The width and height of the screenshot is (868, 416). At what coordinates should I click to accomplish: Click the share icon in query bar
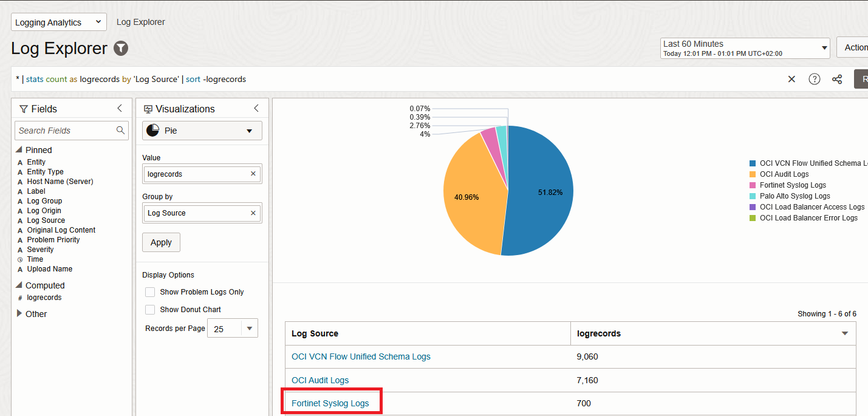(837, 79)
